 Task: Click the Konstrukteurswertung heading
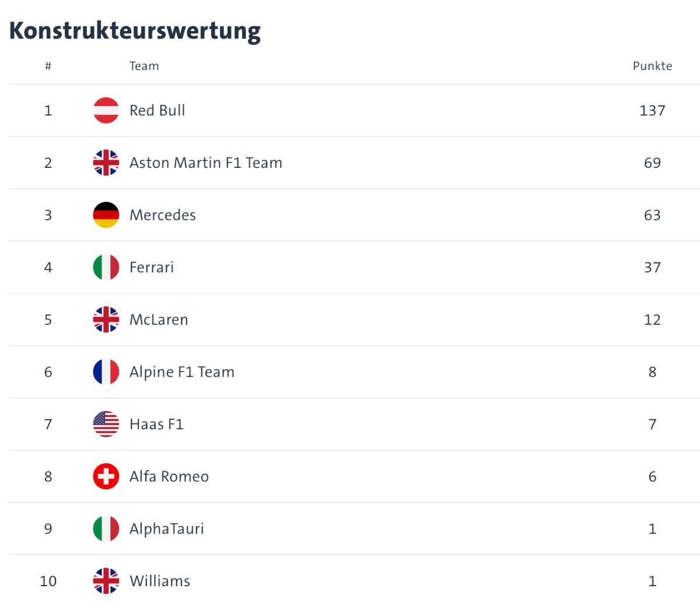[x=135, y=30]
